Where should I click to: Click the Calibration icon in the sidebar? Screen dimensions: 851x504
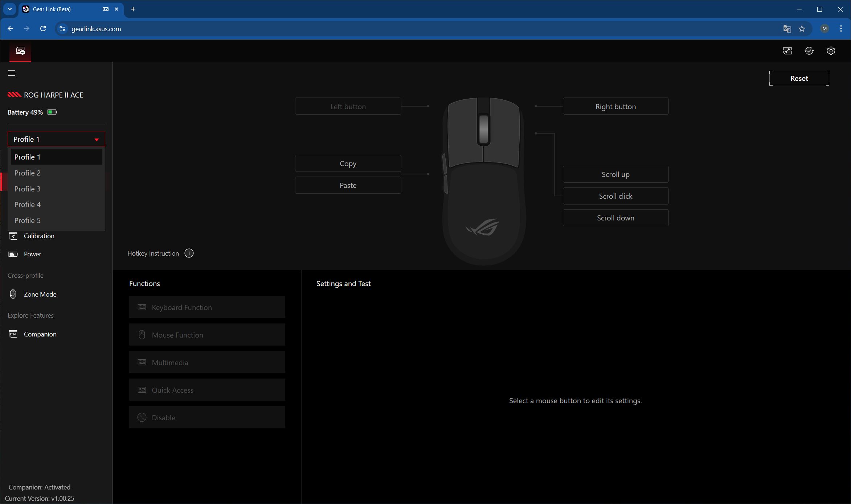tap(13, 236)
